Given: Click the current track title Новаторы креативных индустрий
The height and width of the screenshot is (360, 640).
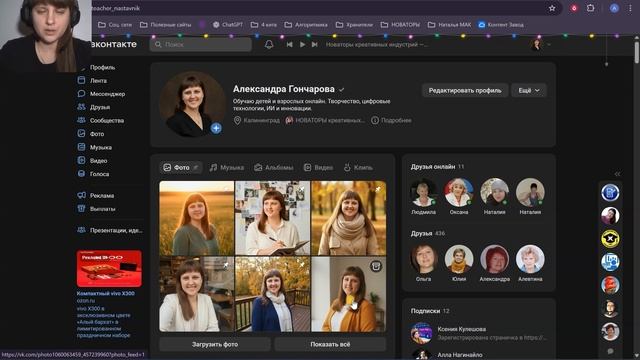Looking at the screenshot, I should [376, 44].
